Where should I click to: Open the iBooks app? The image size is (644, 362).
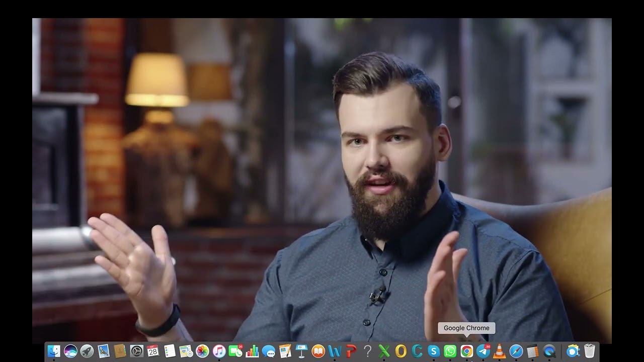coord(318,351)
